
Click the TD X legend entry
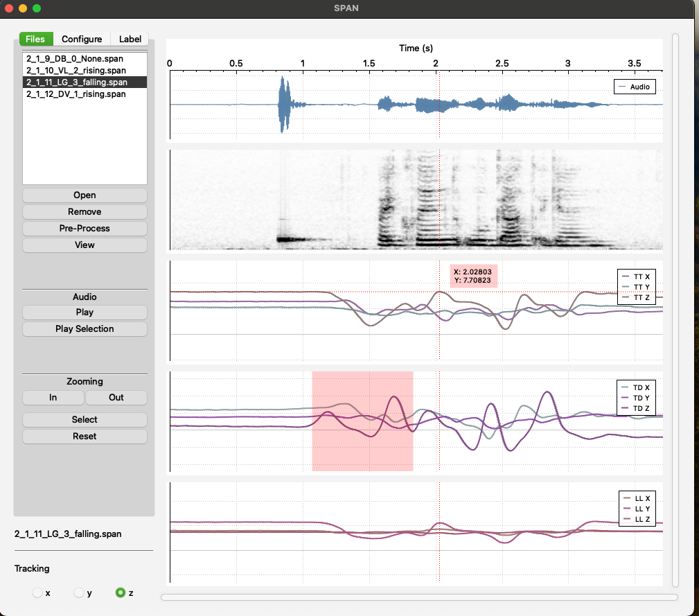pyautogui.click(x=636, y=388)
